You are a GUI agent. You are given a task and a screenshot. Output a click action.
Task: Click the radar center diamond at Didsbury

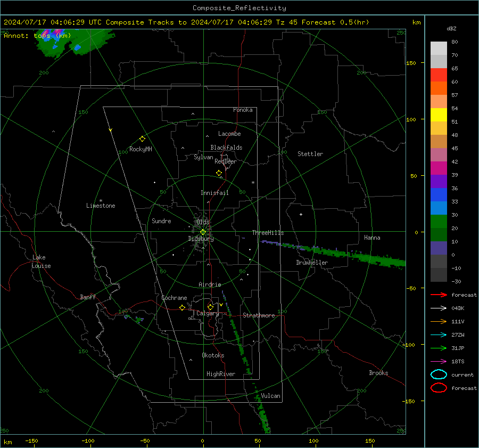[x=203, y=232]
